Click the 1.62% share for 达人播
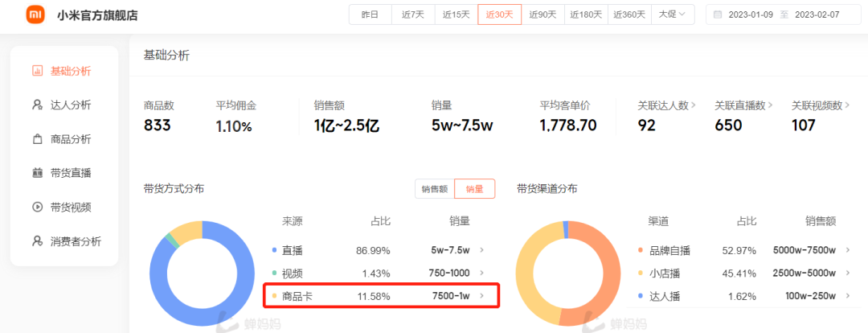 click(743, 296)
